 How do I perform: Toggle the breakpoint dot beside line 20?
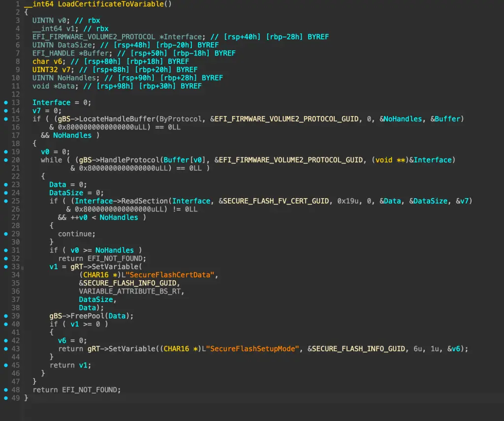6,160
